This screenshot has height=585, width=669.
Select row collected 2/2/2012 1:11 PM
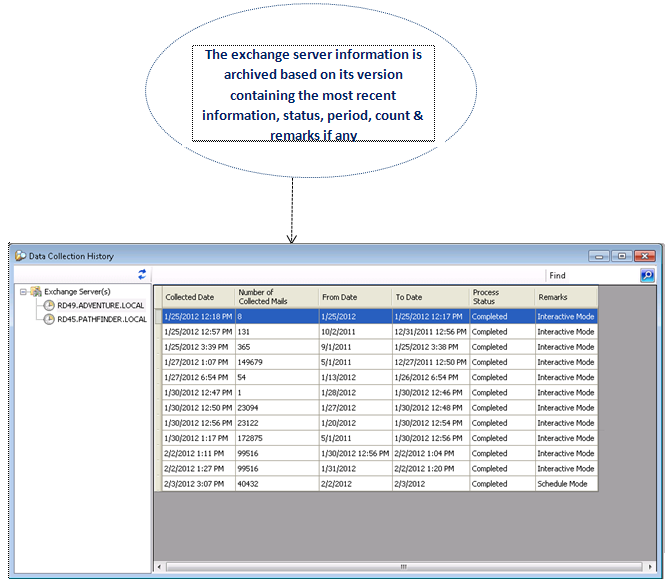coord(380,454)
